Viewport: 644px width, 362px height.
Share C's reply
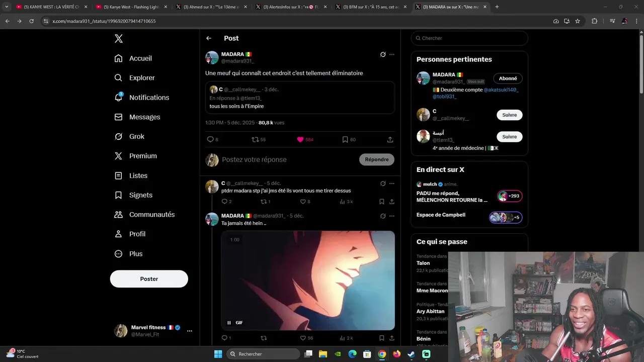pyautogui.click(x=392, y=202)
